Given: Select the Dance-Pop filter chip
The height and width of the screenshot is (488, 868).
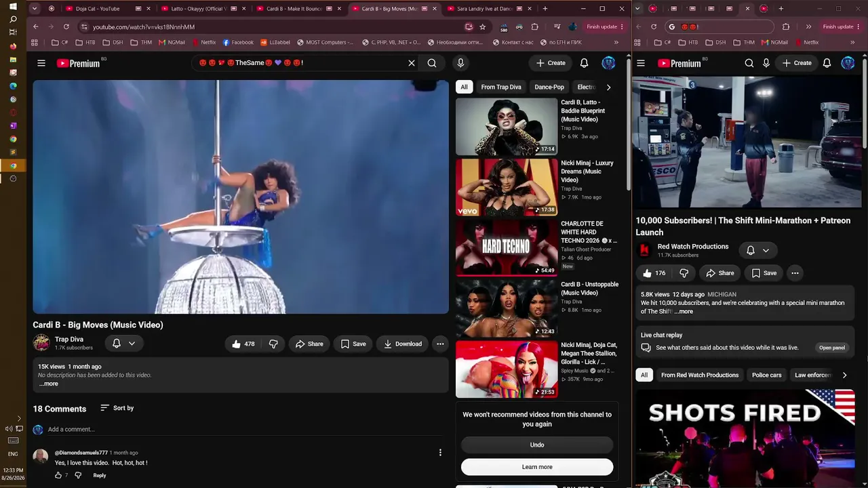Looking at the screenshot, I should pyautogui.click(x=549, y=87).
